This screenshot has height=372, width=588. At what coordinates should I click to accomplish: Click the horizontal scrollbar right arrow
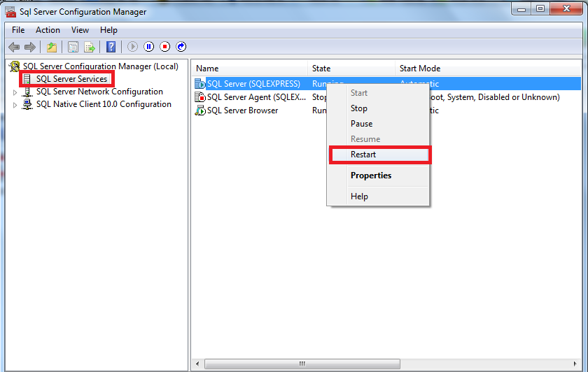tap(575, 364)
